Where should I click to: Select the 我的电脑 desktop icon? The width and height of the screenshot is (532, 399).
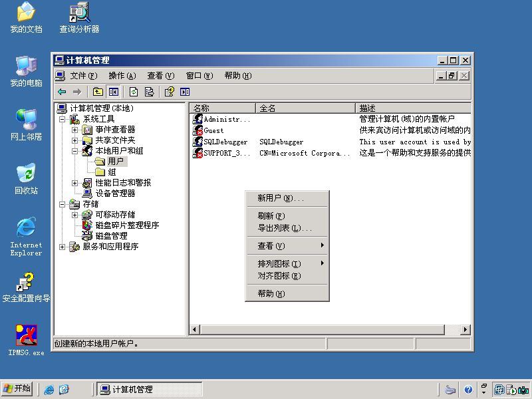point(26,71)
